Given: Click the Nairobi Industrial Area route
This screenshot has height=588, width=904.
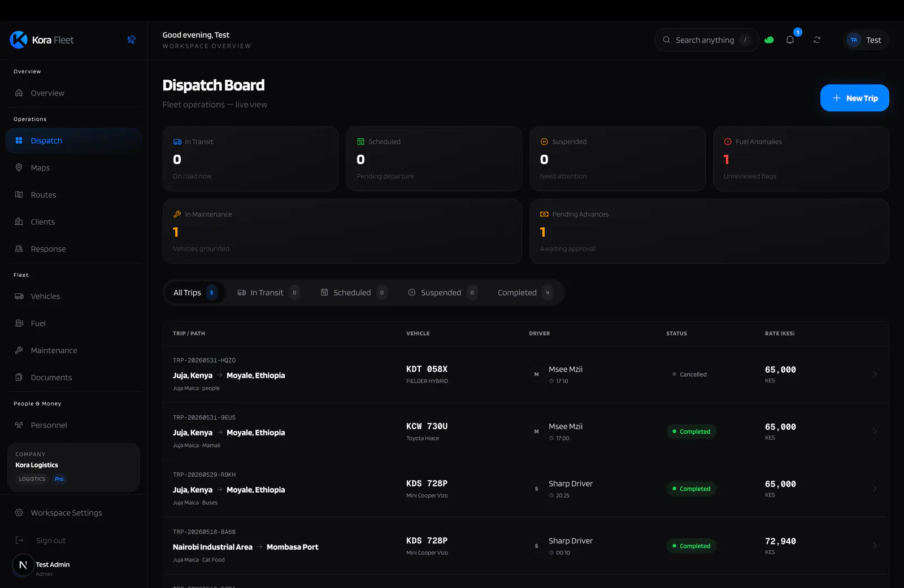Looking at the screenshot, I should click(x=213, y=547).
